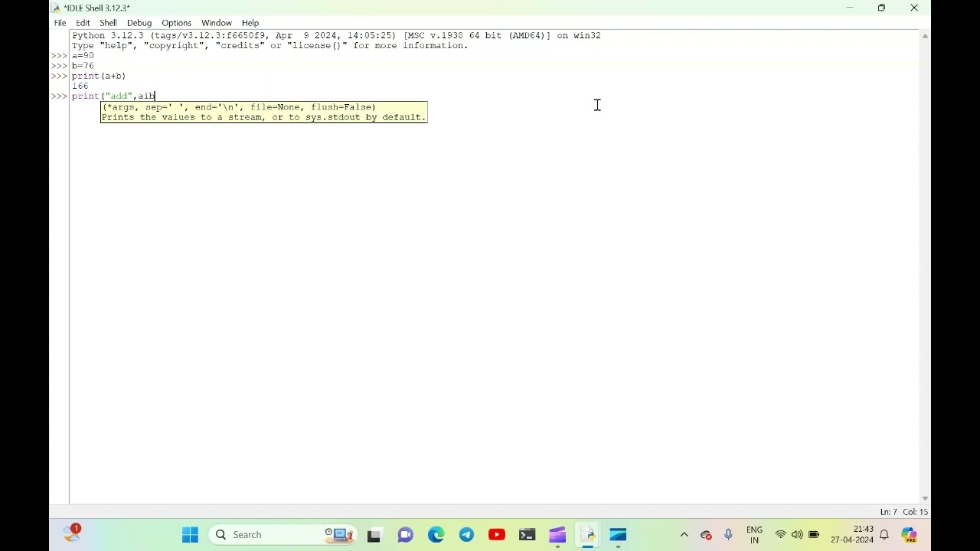The height and width of the screenshot is (551, 980).
Task: Open Copilot preview icon in taskbar
Action: point(909,535)
